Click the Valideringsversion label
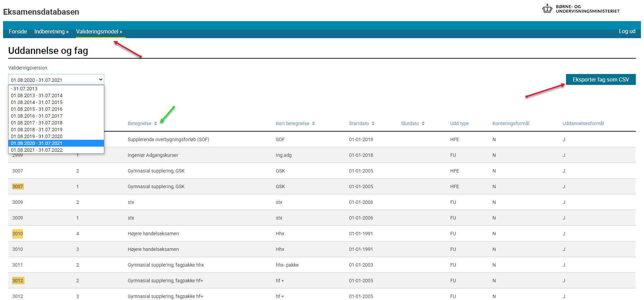The width and height of the screenshot is (644, 300). click(28, 68)
